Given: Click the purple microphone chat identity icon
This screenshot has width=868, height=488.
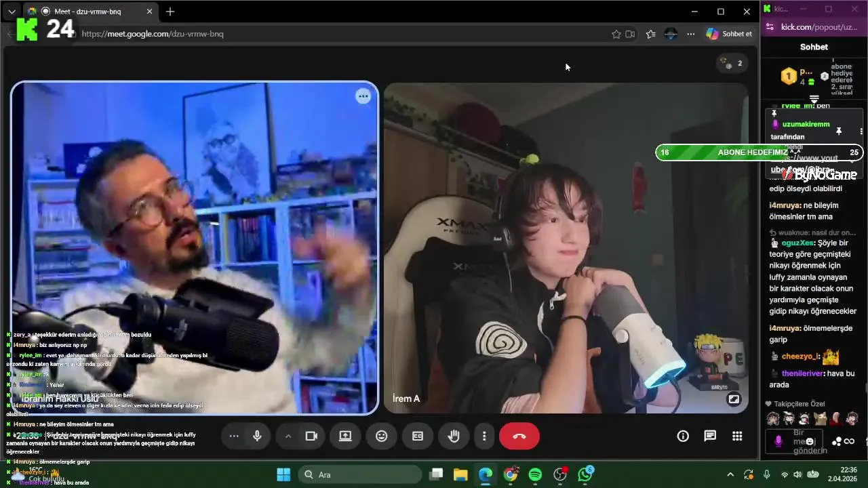Looking at the screenshot, I should (778, 441).
